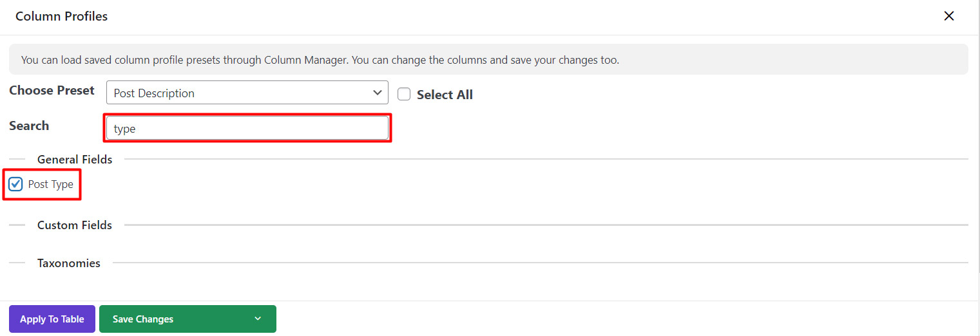Toggle the Select All checkbox
Screen dimensions: 980x336
pyautogui.click(x=404, y=95)
